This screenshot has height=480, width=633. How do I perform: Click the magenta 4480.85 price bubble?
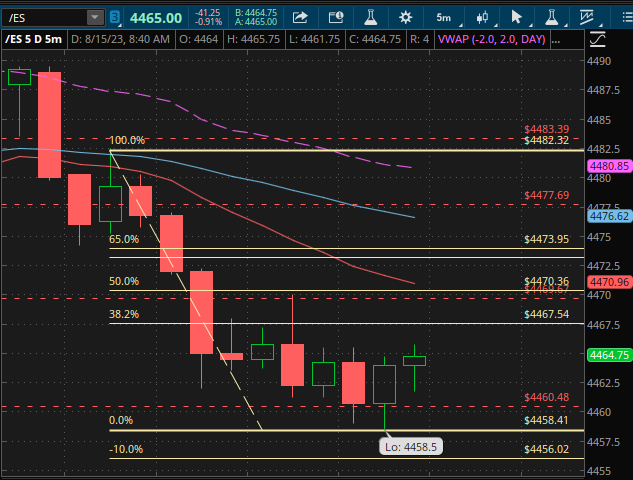tap(609, 166)
